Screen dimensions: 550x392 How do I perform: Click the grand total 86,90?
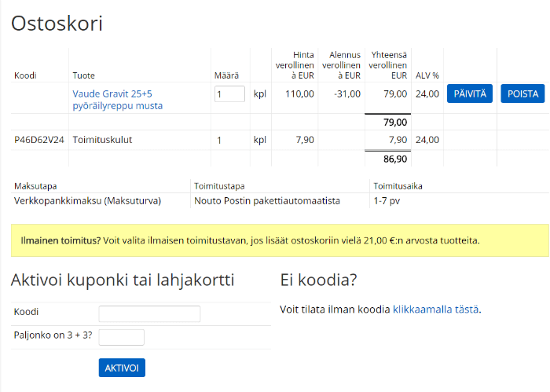(x=394, y=159)
